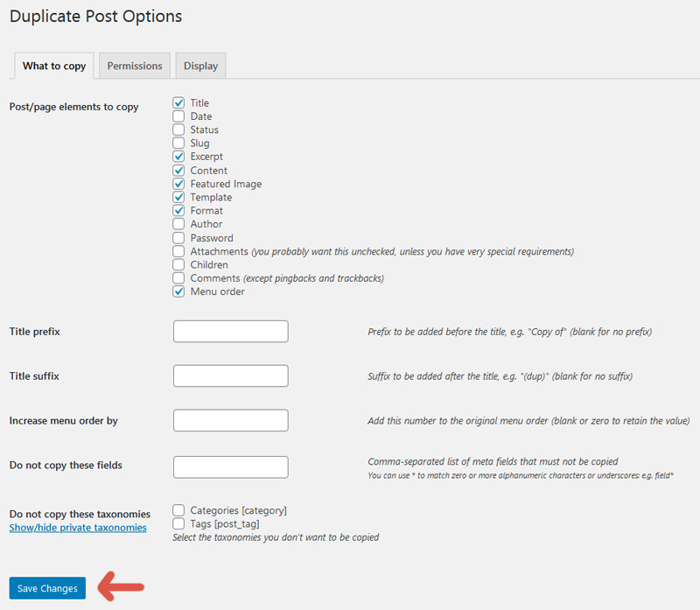Enable copying Children
This screenshot has width=700, height=610.
[178, 264]
